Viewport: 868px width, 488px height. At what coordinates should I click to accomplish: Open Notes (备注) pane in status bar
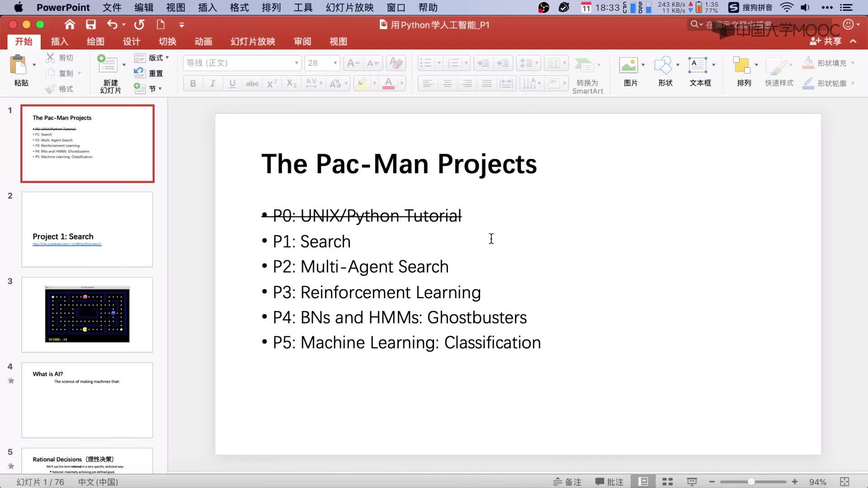[567, 482]
